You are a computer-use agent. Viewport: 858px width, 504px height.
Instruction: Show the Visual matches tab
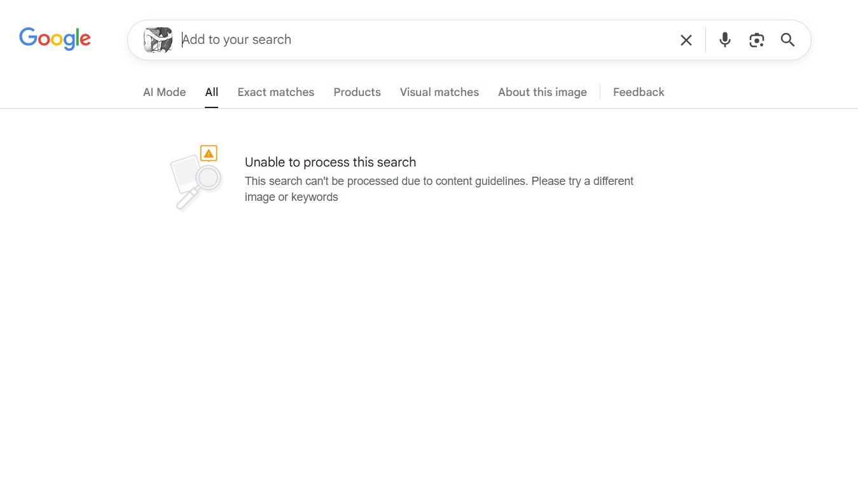(x=439, y=92)
